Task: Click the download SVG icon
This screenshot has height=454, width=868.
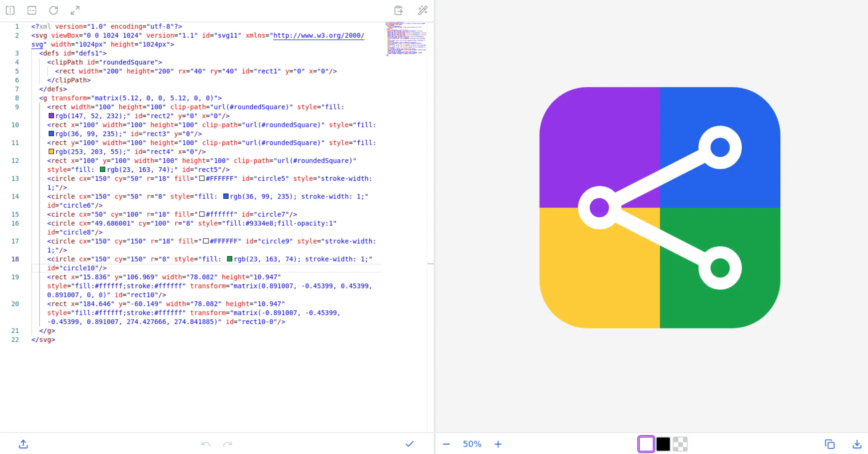Action: (857, 444)
